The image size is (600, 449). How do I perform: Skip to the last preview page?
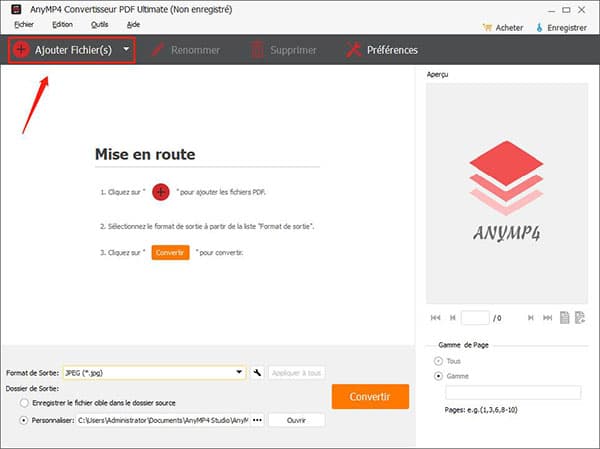(x=545, y=318)
